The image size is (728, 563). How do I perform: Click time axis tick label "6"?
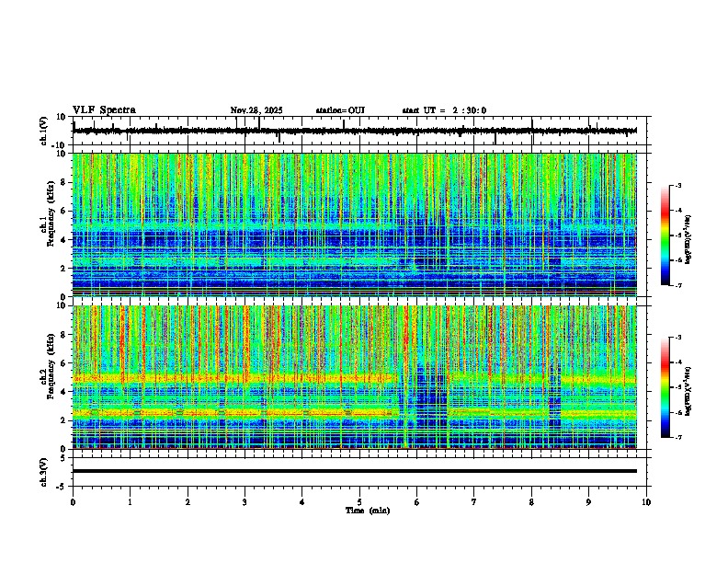point(417,502)
